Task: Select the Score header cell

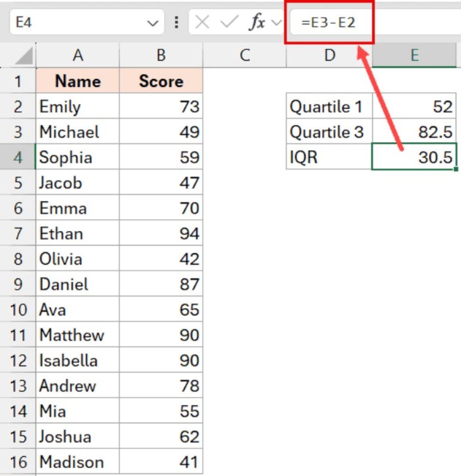Action: pos(160,81)
